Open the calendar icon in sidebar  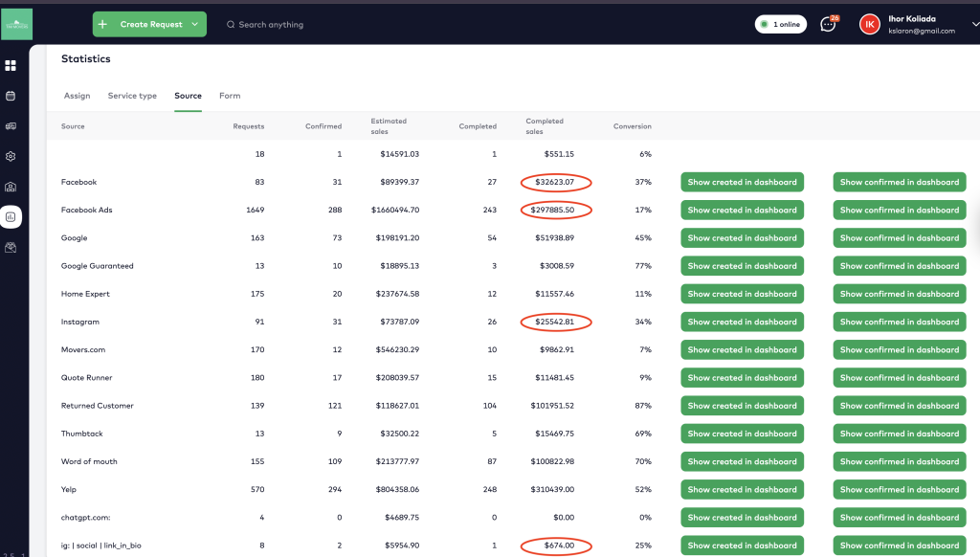tap(11, 96)
